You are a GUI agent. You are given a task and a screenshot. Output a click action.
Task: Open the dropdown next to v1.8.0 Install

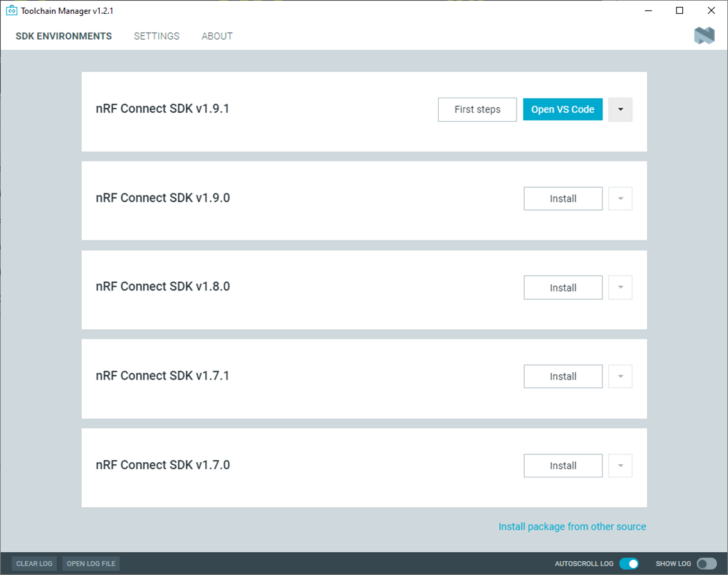(620, 287)
